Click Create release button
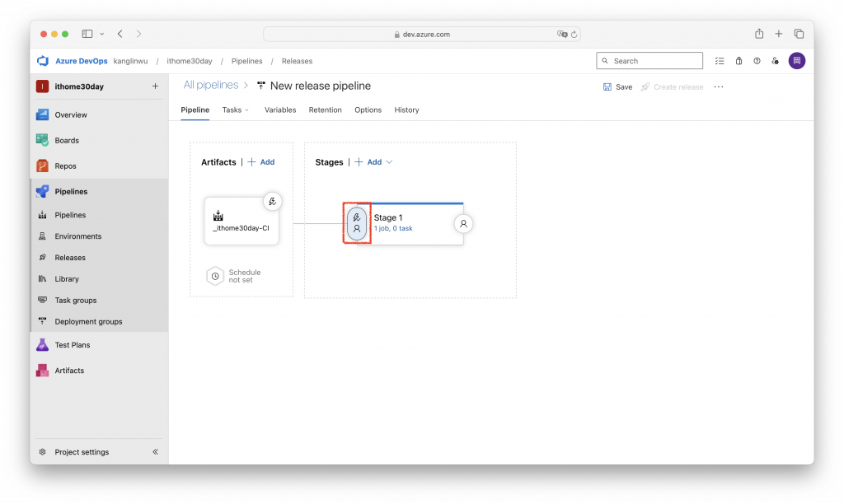This screenshot has width=844, height=504. 673,86
